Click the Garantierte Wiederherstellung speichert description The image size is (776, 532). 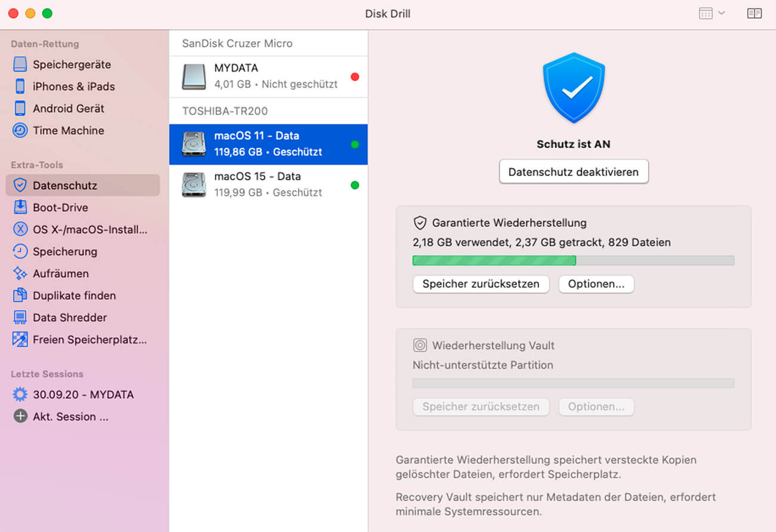546,468
